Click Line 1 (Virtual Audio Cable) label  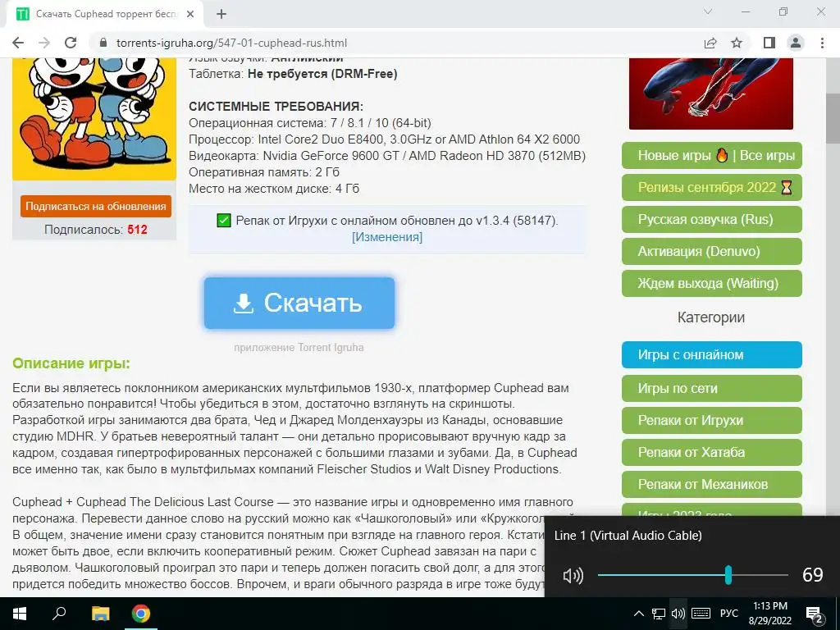pyautogui.click(x=628, y=535)
